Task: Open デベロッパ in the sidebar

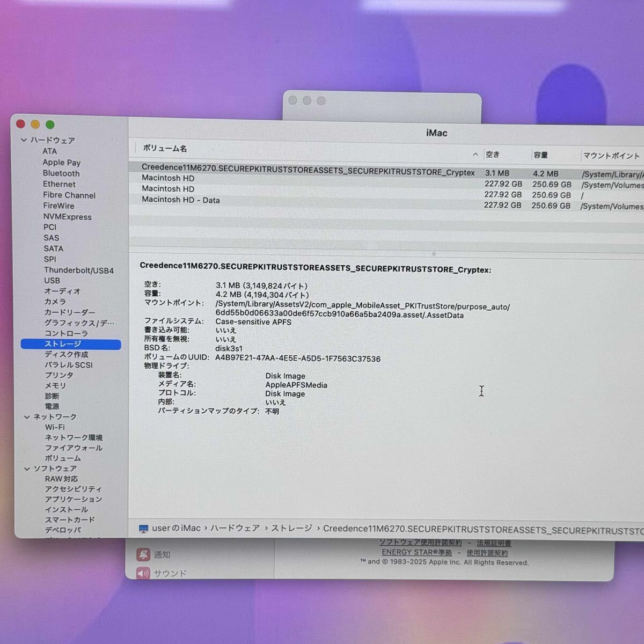Action: point(63,530)
